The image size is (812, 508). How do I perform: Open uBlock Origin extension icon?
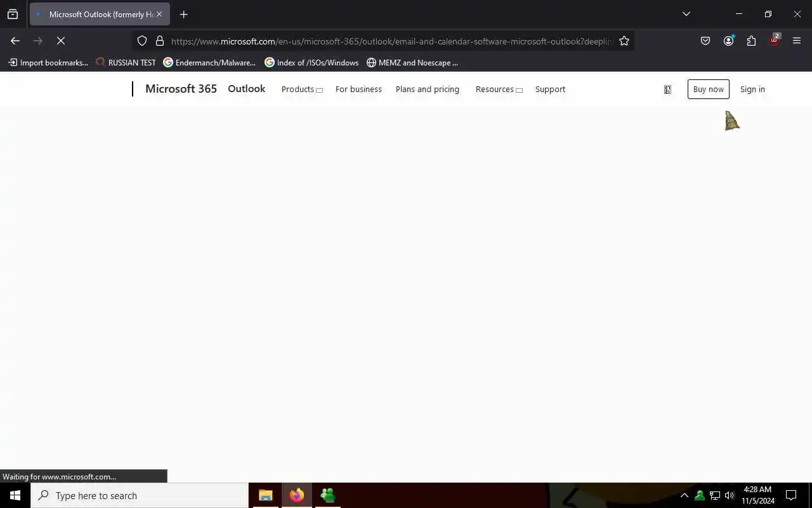(774, 40)
